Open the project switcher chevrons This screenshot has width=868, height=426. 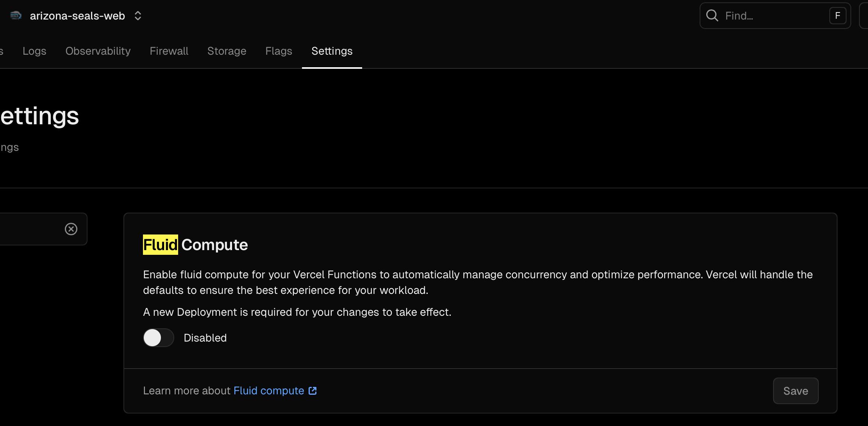pos(138,16)
